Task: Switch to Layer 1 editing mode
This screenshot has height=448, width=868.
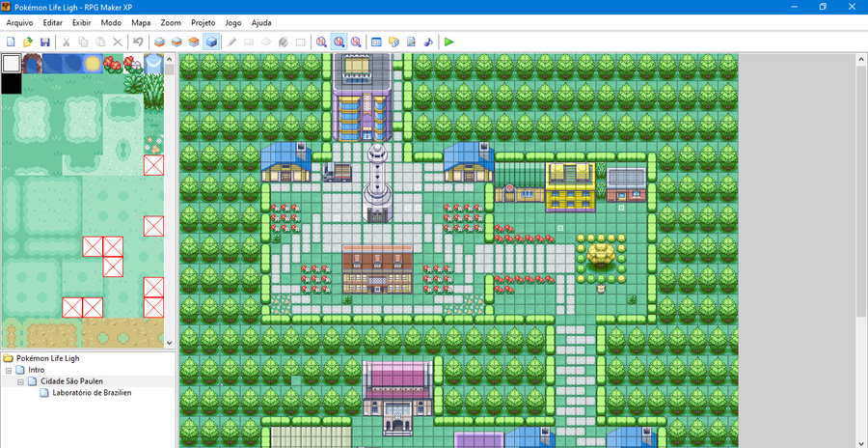Action: click(159, 42)
